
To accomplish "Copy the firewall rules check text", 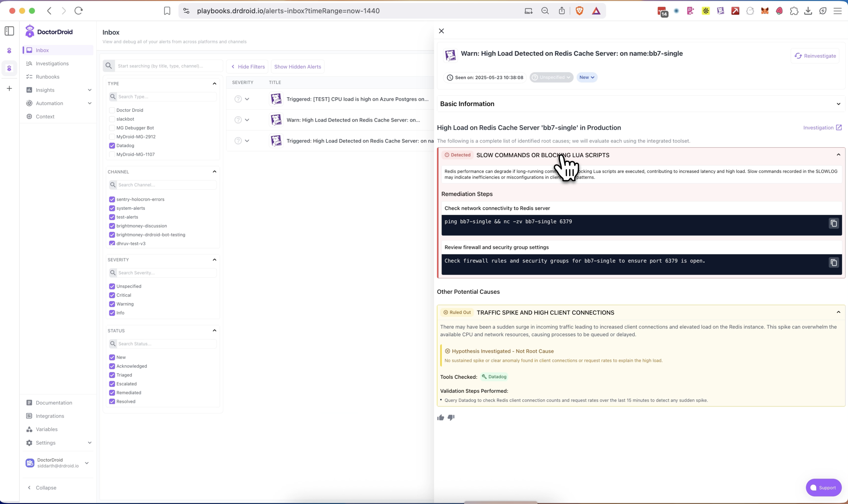I will [x=833, y=263].
